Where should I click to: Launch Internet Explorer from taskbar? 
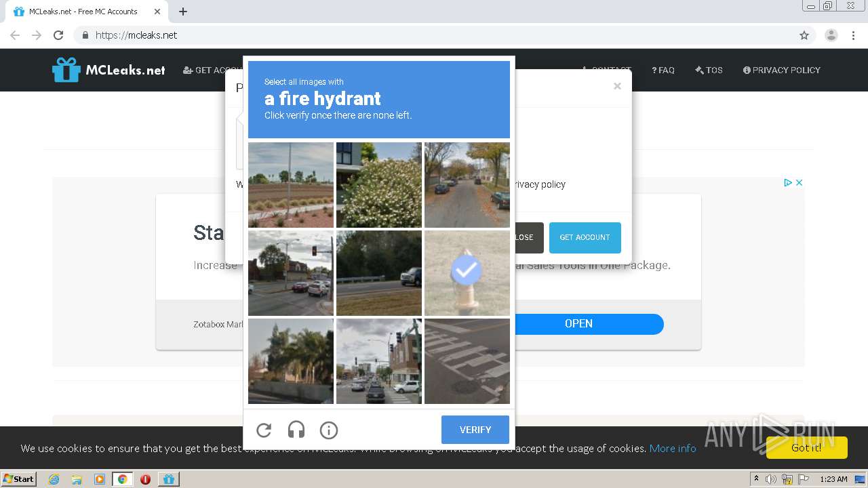click(x=54, y=479)
